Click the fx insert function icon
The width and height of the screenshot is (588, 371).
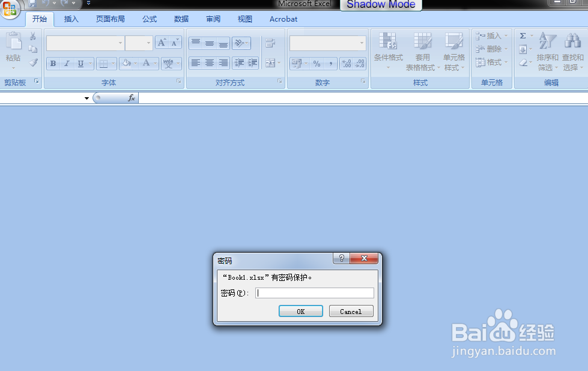[x=132, y=98]
